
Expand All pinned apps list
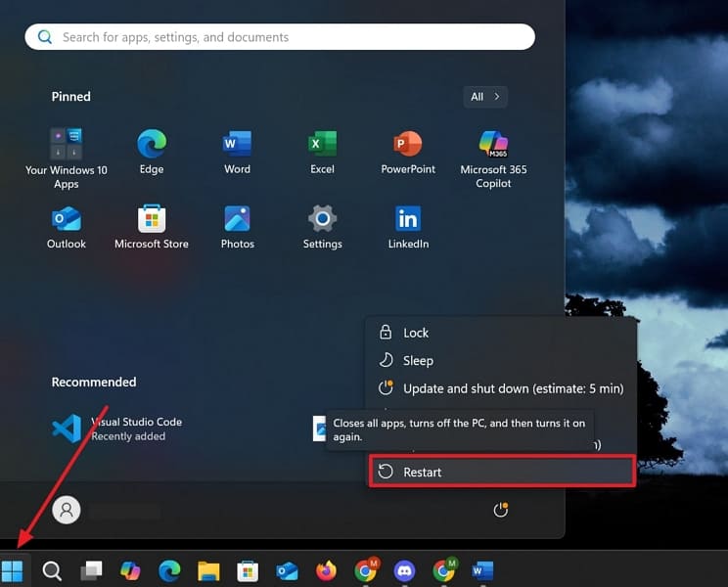(x=485, y=97)
